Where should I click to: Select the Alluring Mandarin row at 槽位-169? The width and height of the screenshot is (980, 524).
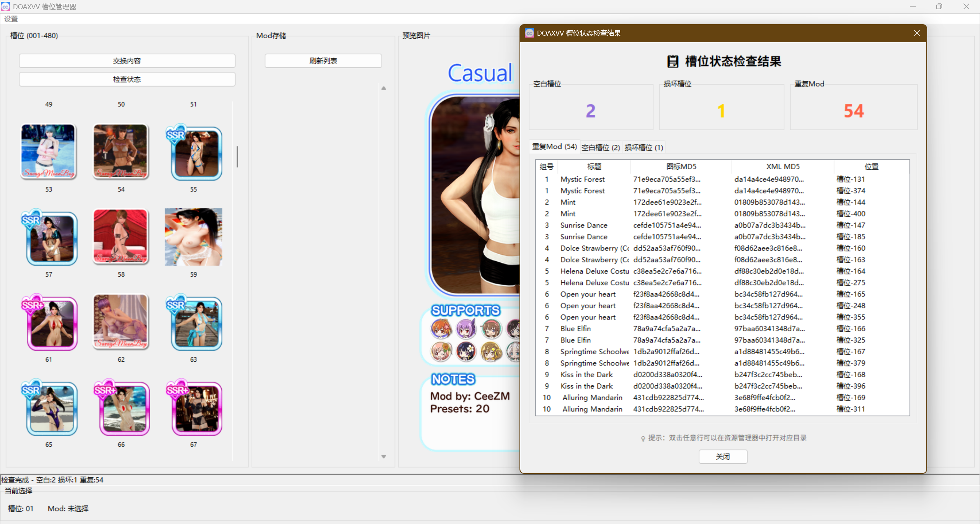pos(722,398)
